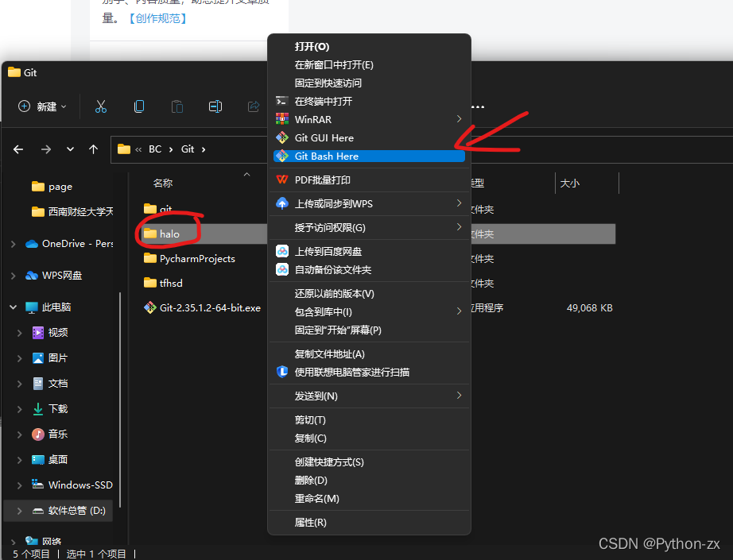Click navigation pane vertical scrollbar
The height and width of the screenshot is (560, 733).
point(120,400)
